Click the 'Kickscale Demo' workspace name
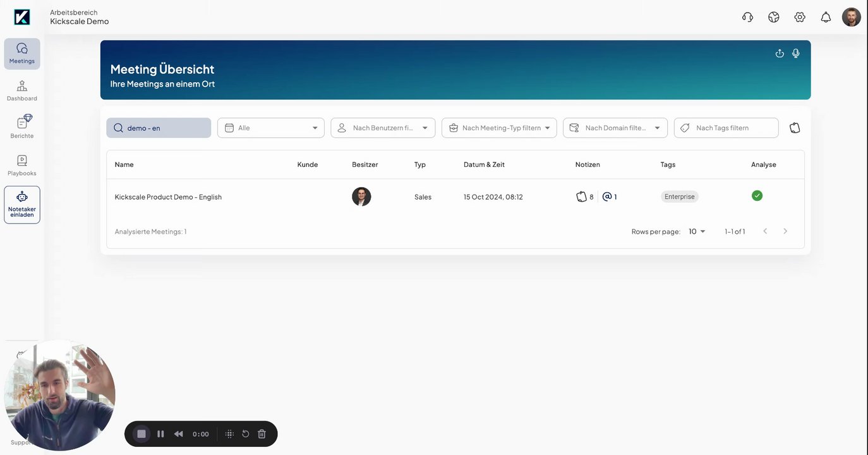The image size is (868, 455). 80,21
